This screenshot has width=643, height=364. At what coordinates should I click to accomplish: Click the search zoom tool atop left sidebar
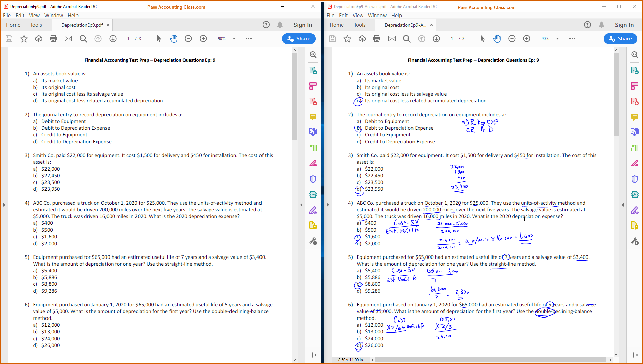point(313,55)
